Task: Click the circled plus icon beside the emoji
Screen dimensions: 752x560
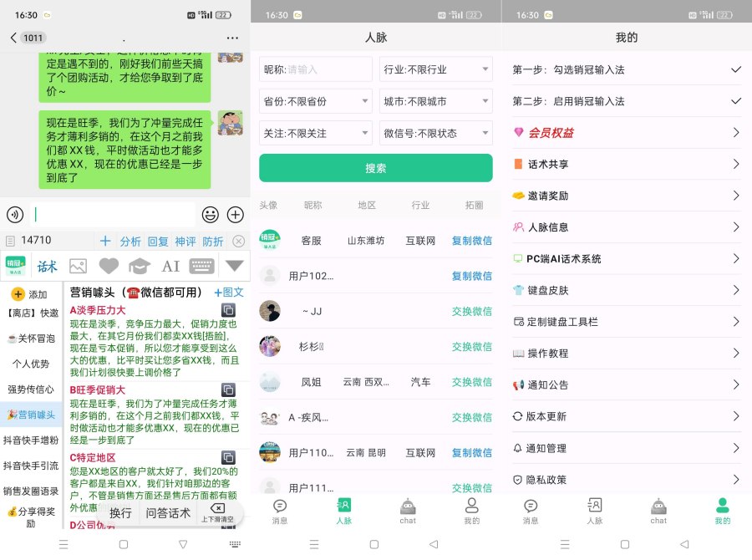Action: coord(235,215)
